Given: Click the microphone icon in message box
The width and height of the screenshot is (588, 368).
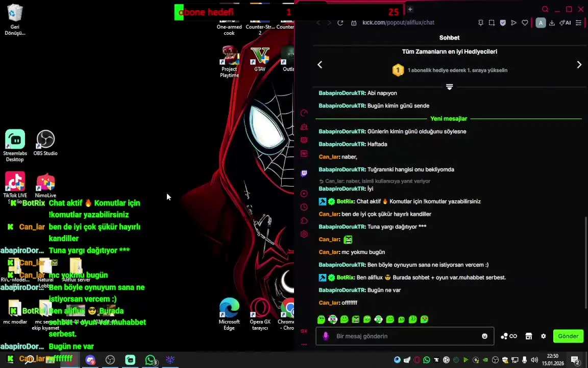Looking at the screenshot, I should [326, 336].
